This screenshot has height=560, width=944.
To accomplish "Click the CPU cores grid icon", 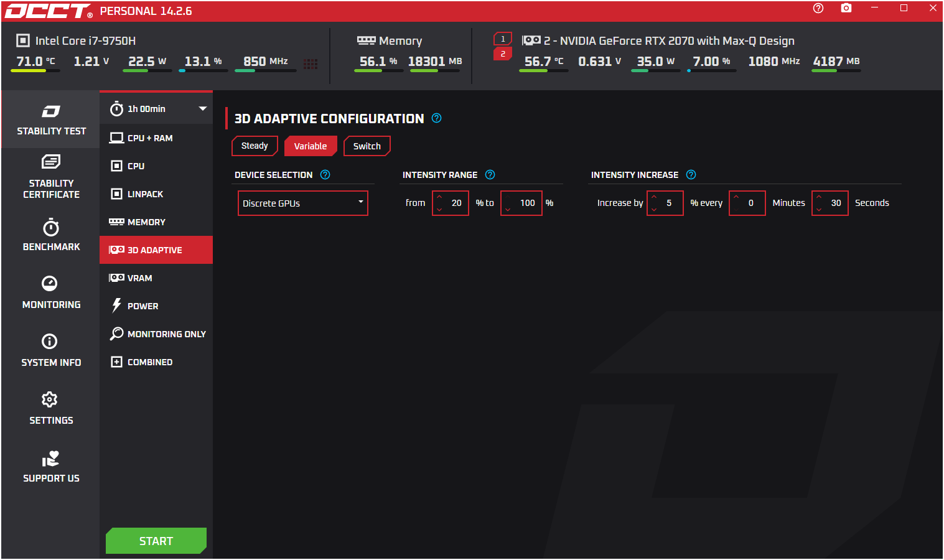I will 311,63.
